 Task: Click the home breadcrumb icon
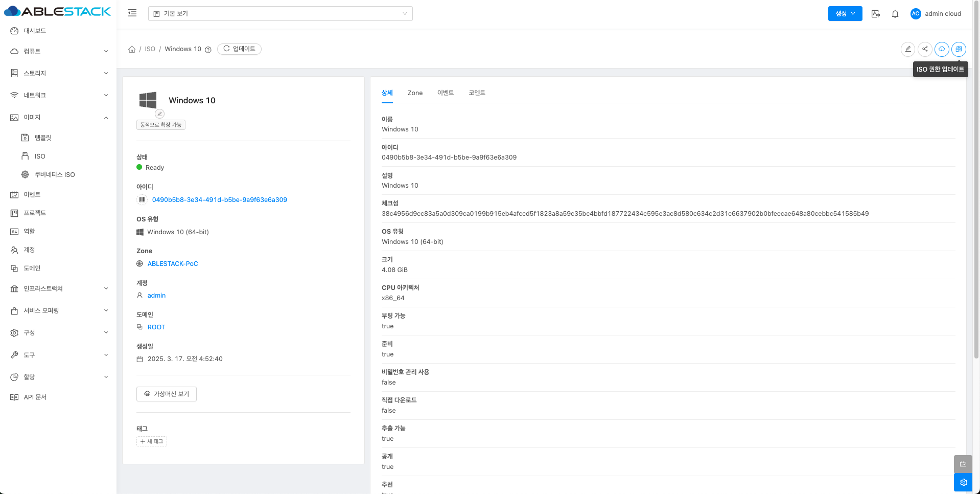pos(132,49)
